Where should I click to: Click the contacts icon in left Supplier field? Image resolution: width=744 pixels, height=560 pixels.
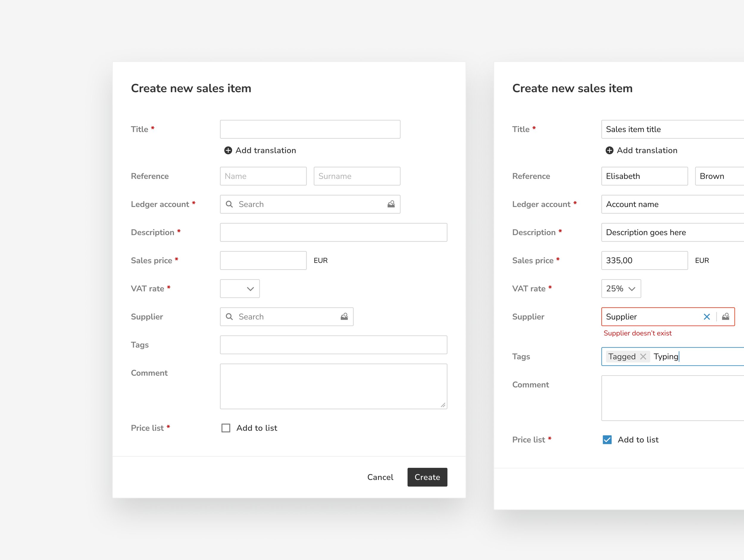point(344,317)
